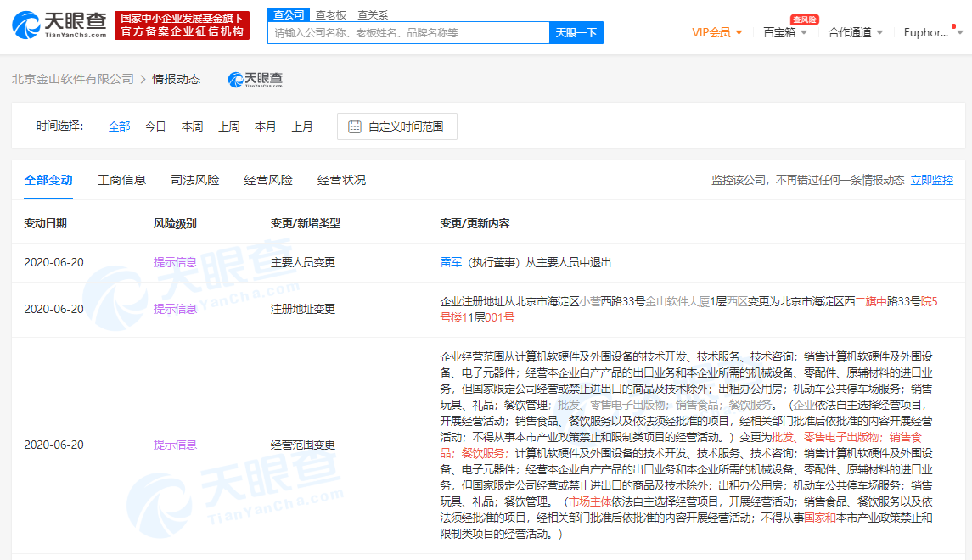Select the 查公司 search tab
Image resolution: width=972 pixels, height=560 pixels.
coord(286,14)
